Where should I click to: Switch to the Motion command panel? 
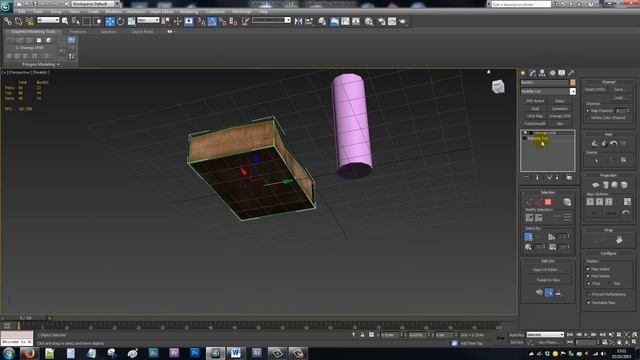552,73
